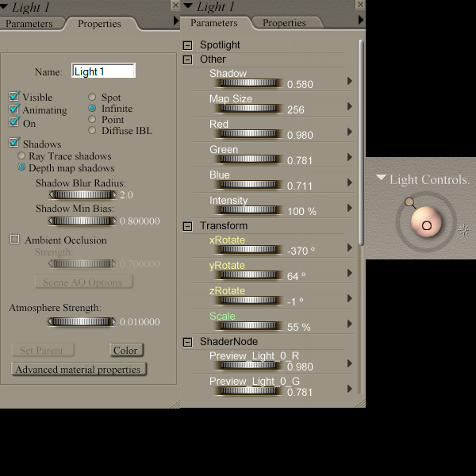Screen dimensions: 476x476
Task: Open the Preview_Light_0_R options arrow
Action: click(350, 363)
